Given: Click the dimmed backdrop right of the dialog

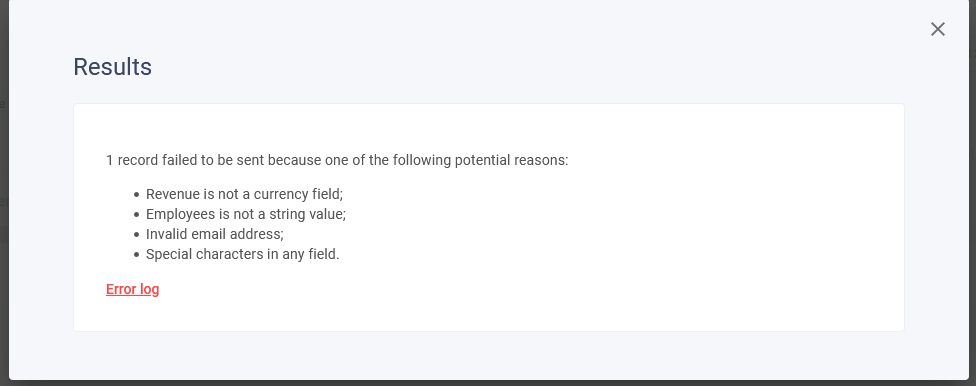Looking at the screenshot, I should 972,187.
